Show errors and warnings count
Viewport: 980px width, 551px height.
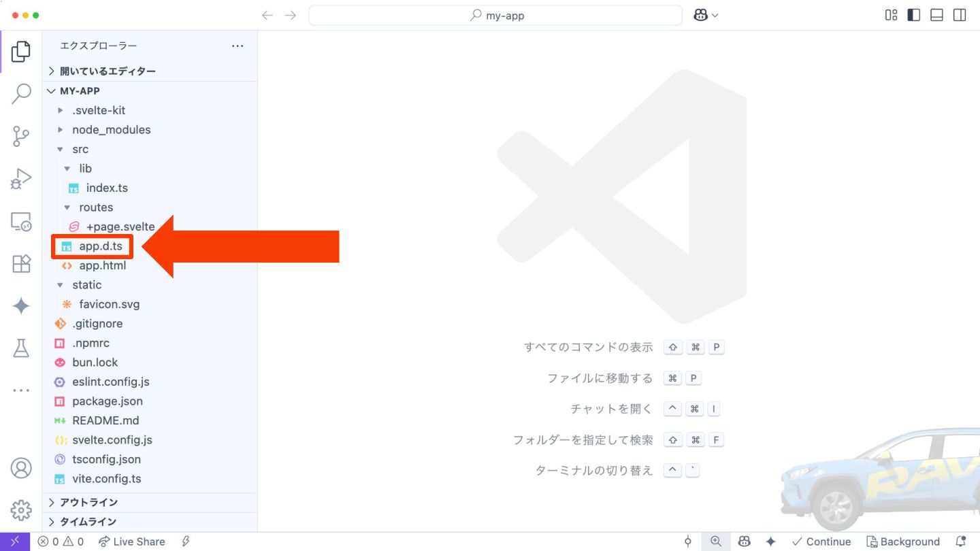(x=61, y=541)
